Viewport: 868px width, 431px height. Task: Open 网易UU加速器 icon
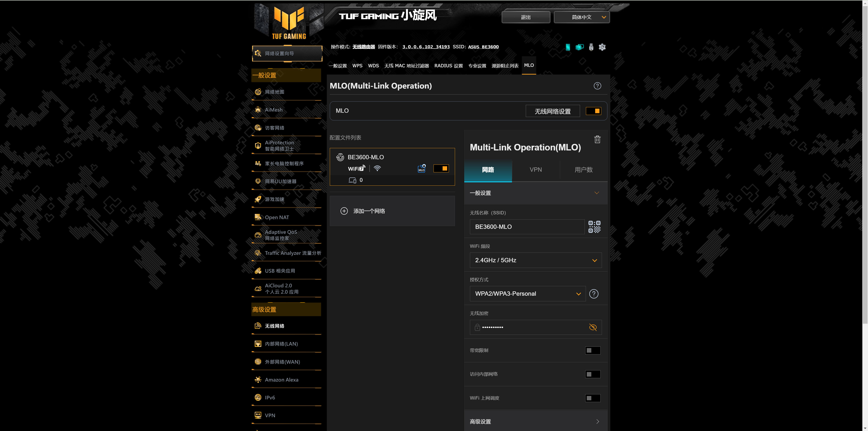pos(258,181)
